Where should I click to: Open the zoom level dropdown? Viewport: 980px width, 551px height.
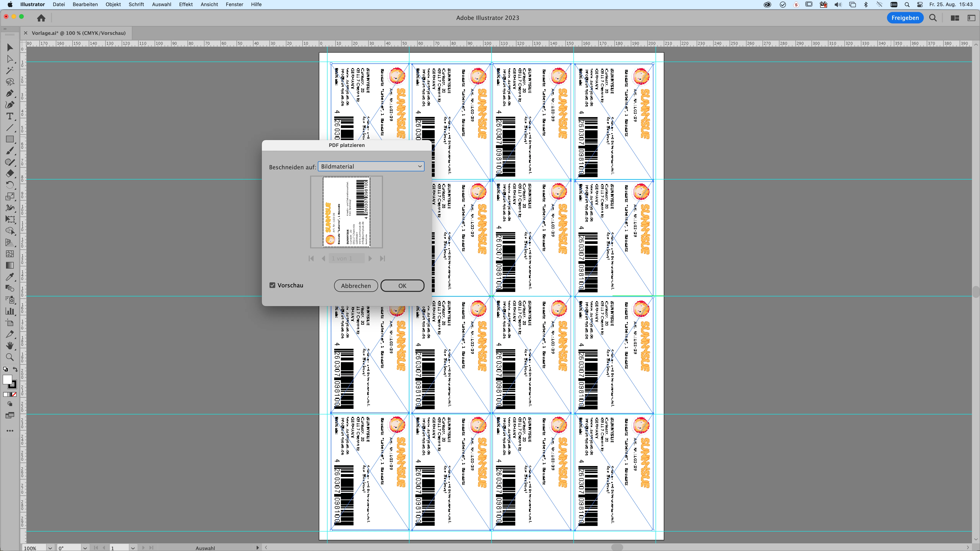pos(50,548)
